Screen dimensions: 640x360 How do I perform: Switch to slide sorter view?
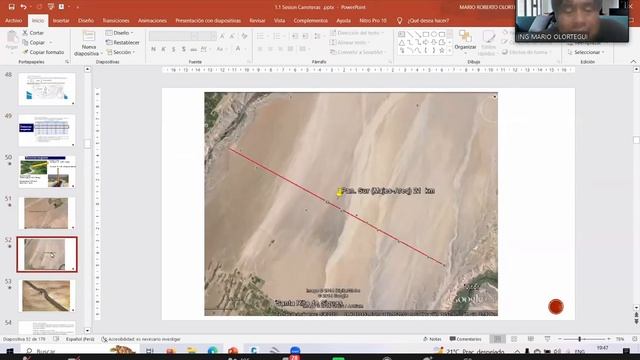(x=514, y=339)
